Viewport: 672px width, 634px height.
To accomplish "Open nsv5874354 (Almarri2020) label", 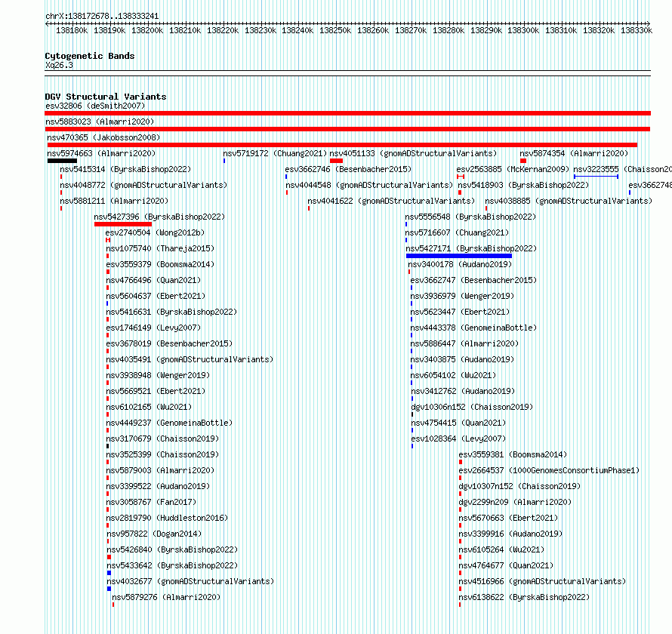I will click(x=574, y=153).
